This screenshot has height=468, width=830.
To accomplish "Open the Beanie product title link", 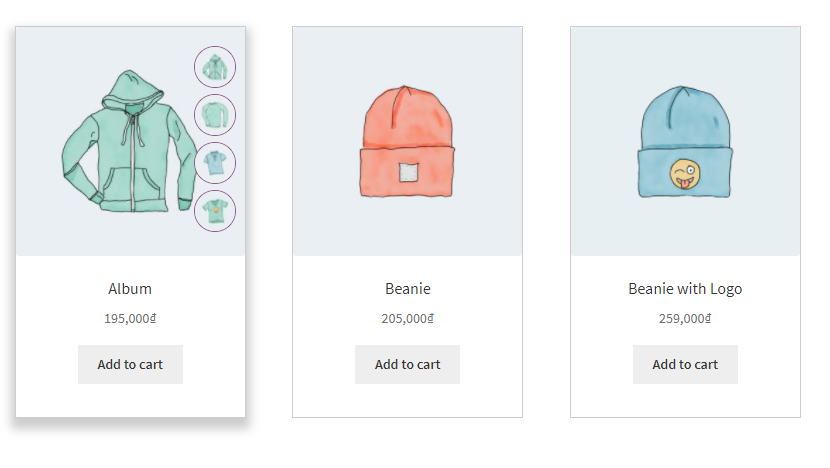I will 408,289.
